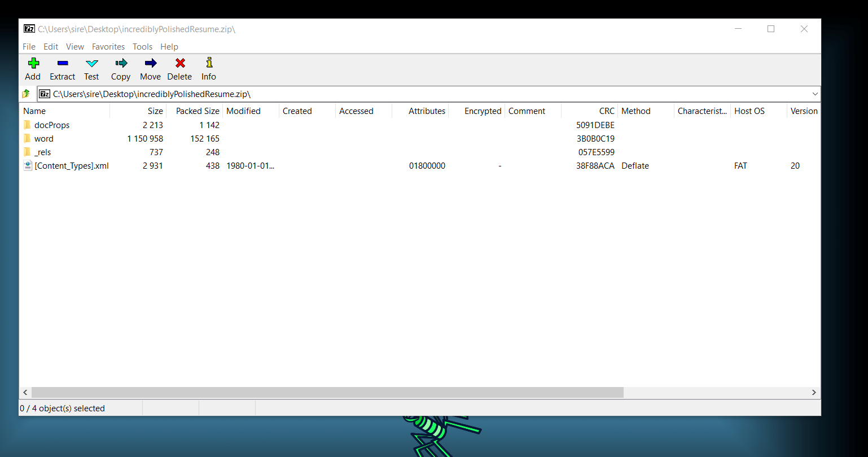
Task: Open the Info properties icon
Action: point(209,63)
